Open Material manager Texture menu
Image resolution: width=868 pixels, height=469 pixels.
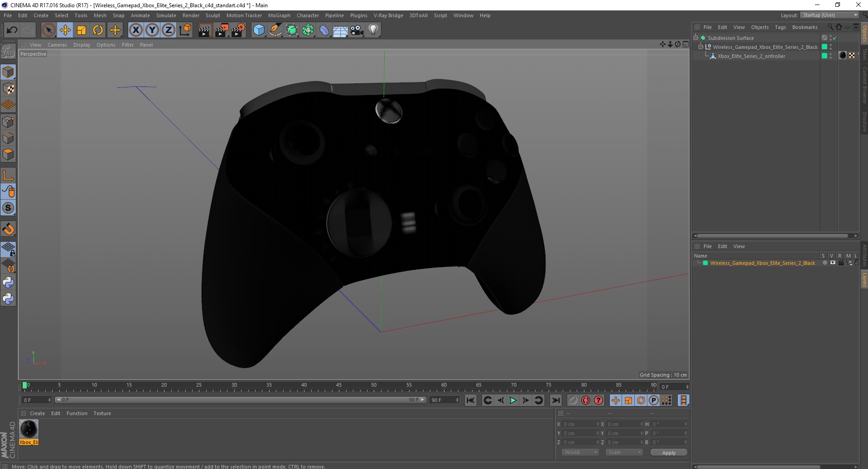pyautogui.click(x=102, y=413)
